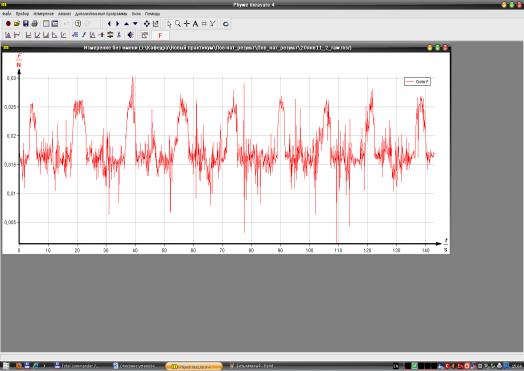This screenshot has width=524, height=371.
Task: Click the language indicator in the system tray
Action: click(x=396, y=366)
